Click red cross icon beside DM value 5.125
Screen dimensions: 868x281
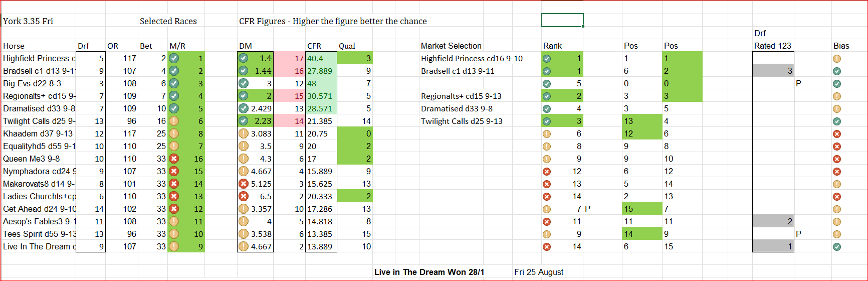(x=244, y=184)
